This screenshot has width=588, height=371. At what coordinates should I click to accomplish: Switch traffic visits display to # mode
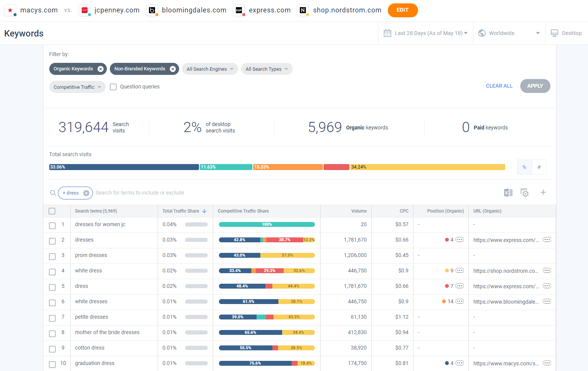pos(539,167)
